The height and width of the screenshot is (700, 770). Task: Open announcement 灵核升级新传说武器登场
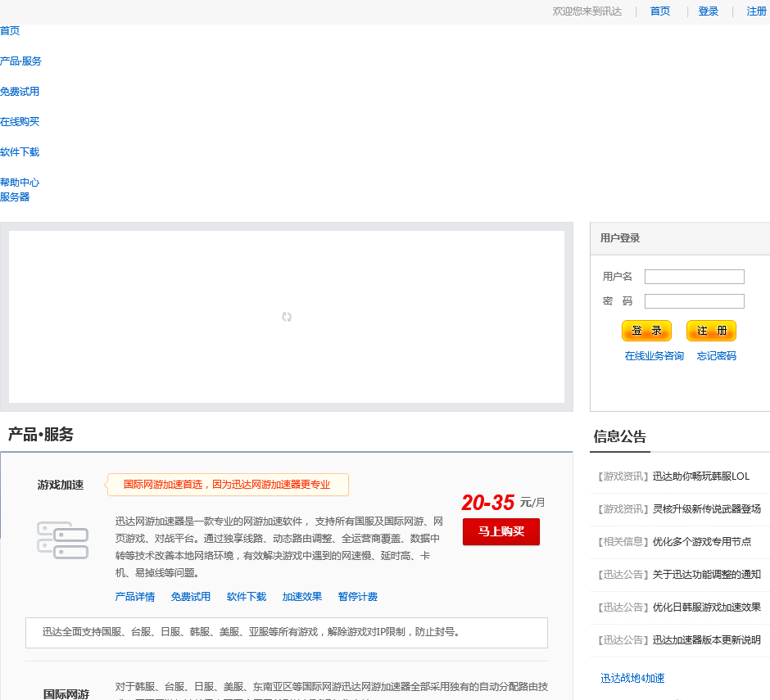tap(707, 509)
